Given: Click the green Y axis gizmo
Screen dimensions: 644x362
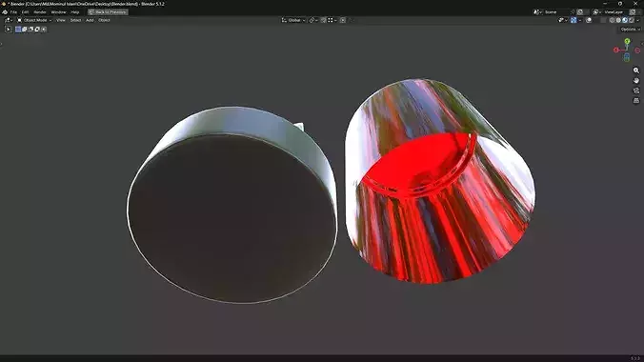Looking at the screenshot, I should pos(627,42).
